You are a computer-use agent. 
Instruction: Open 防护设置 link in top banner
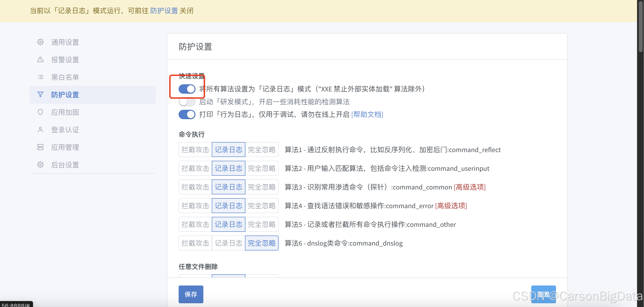[164, 11]
